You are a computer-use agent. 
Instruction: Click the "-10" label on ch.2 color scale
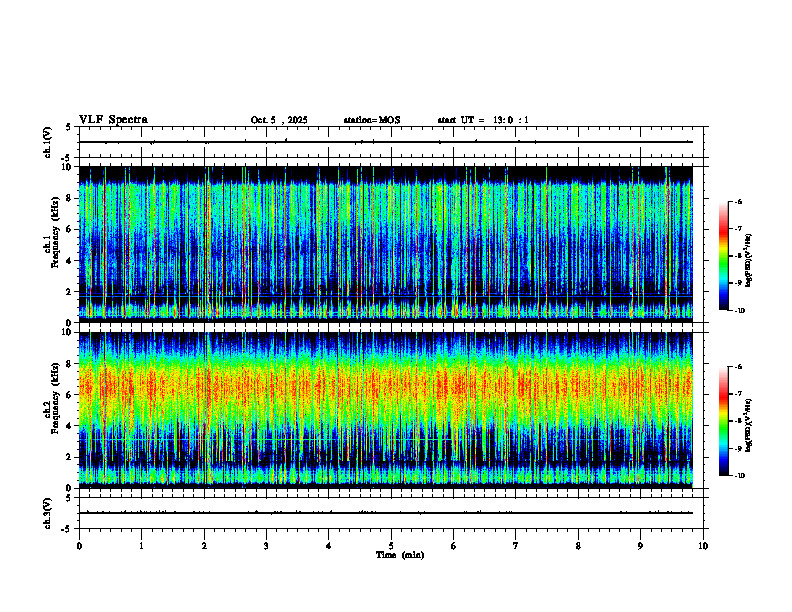pos(740,476)
